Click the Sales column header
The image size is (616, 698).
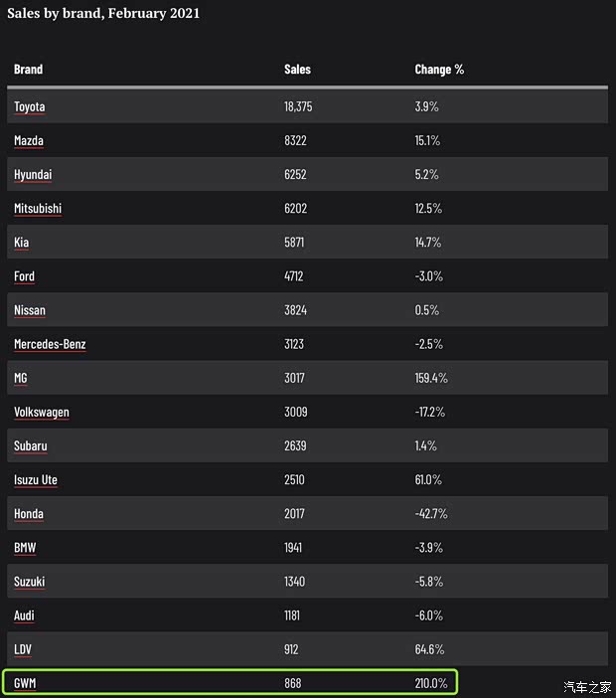(x=297, y=70)
